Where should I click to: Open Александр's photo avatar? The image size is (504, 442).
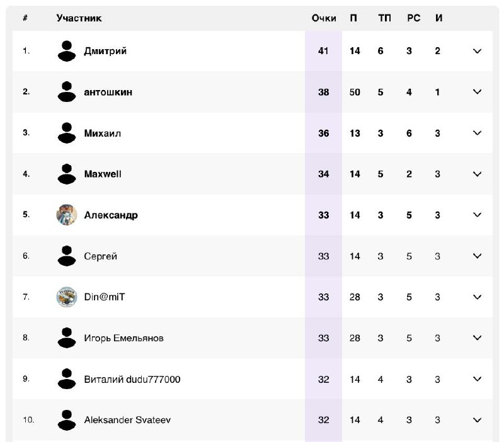[x=67, y=215]
